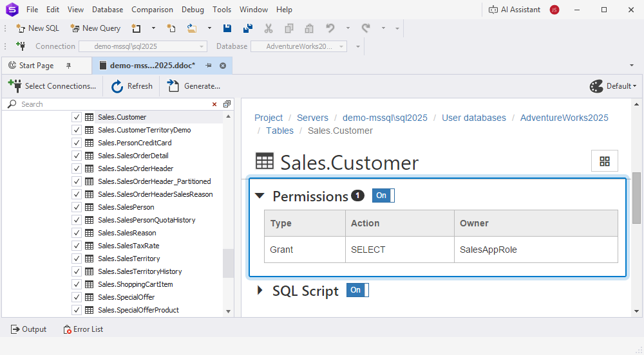The height and width of the screenshot is (355, 644).
Task: Click the Copy icon in toolbar
Action: 289,28
